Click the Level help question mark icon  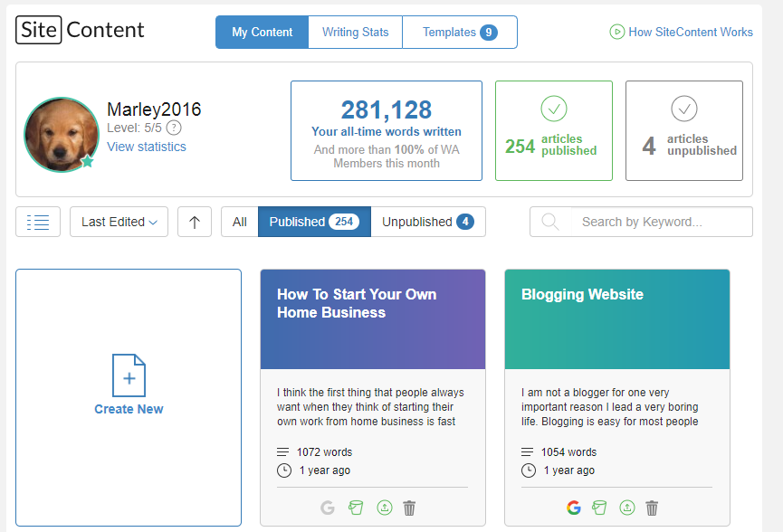[174, 128]
